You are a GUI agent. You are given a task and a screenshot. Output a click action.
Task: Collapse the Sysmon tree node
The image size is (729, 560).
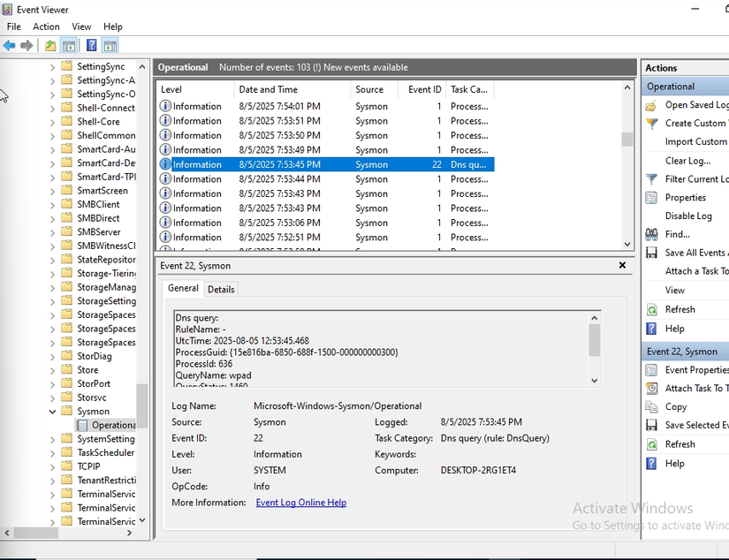pos(52,412)
